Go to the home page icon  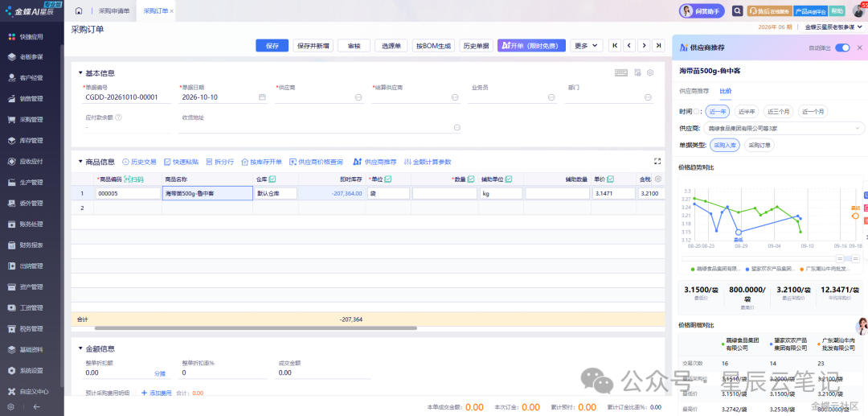pyautogui.click(x=79, y=11)
